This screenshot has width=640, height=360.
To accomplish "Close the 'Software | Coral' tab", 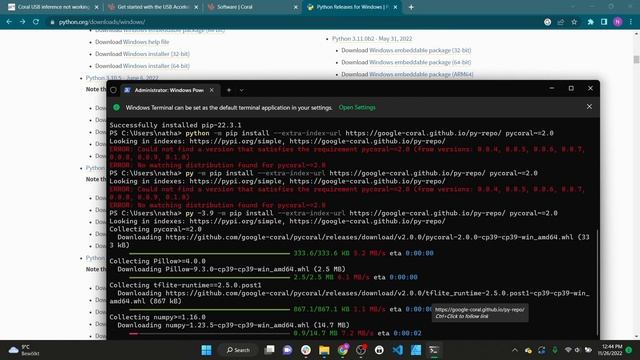I will 296,7.
